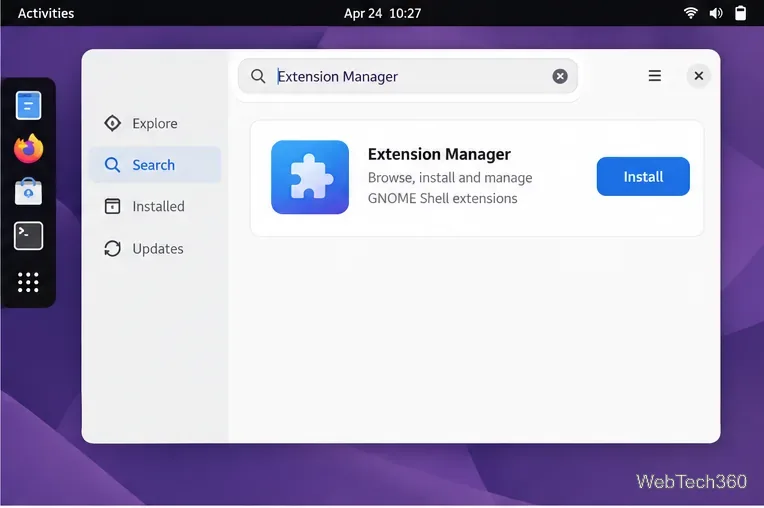Screen dimensions: 764x508
Task: Open the Extension Manager result title
Action: (439, 154)
